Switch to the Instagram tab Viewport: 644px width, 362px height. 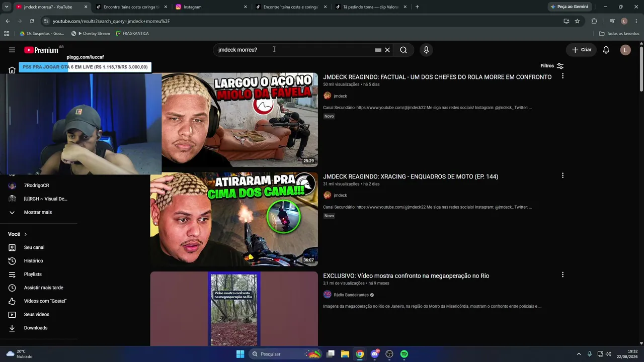click(x=210, y=7)
